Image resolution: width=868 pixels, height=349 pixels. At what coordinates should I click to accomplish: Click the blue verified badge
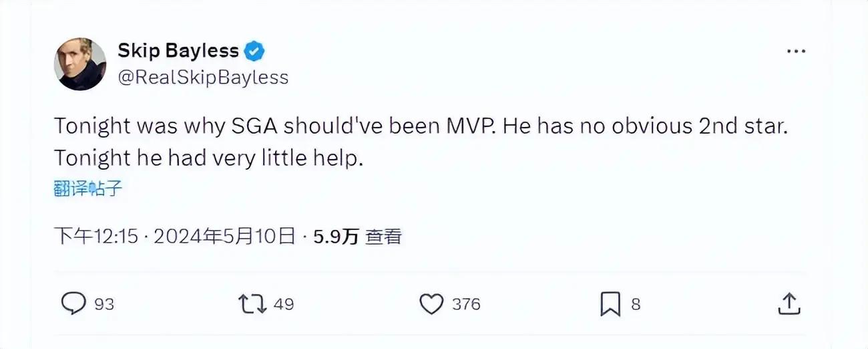tap(256, 51)
